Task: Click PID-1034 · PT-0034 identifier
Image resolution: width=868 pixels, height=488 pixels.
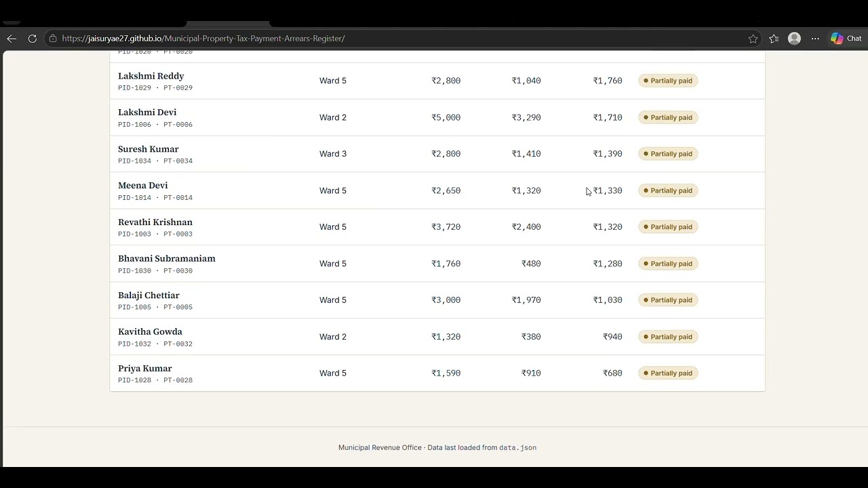Action: pos(155,161)
